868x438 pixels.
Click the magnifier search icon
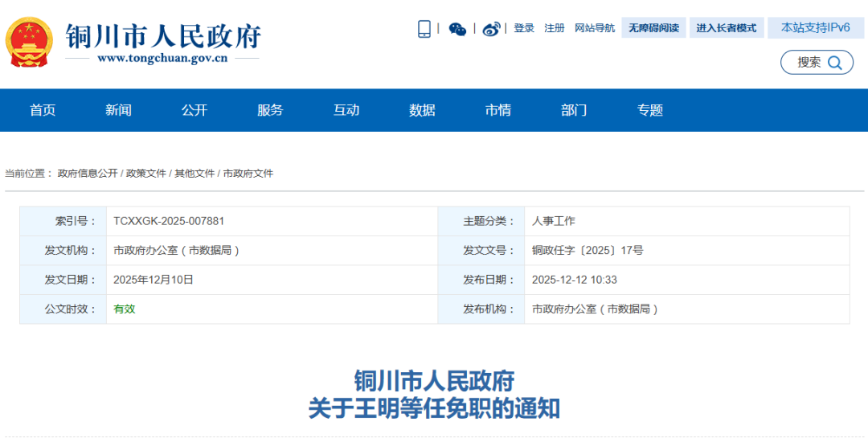pyautogui.click(x=835, y=63)
